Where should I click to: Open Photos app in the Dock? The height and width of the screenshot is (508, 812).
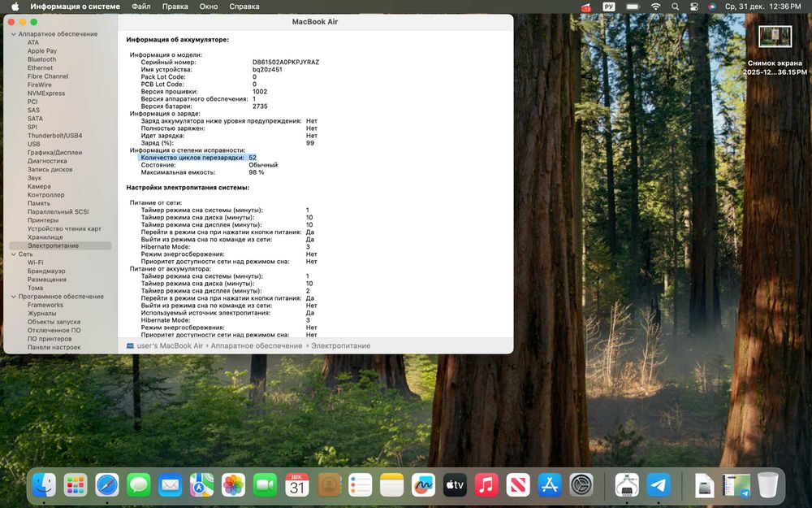point(234,485)
